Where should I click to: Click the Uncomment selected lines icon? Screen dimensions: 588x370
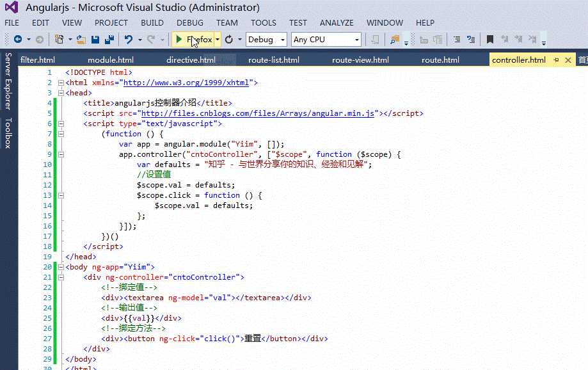pos(471,39)
